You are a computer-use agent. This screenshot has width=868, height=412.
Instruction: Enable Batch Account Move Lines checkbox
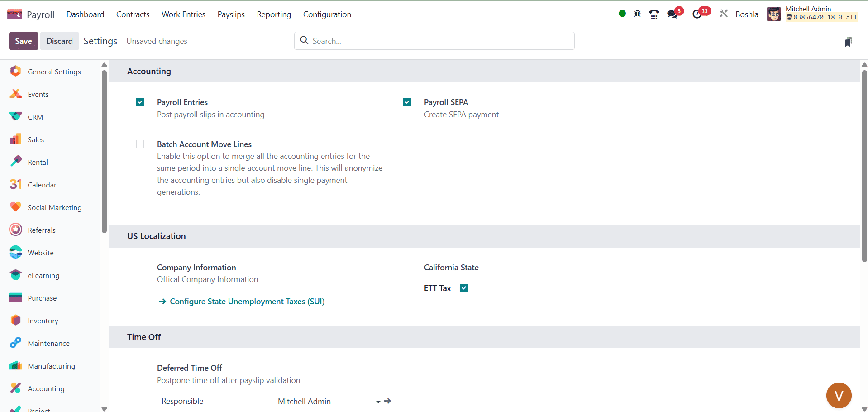tap(140, 144)
